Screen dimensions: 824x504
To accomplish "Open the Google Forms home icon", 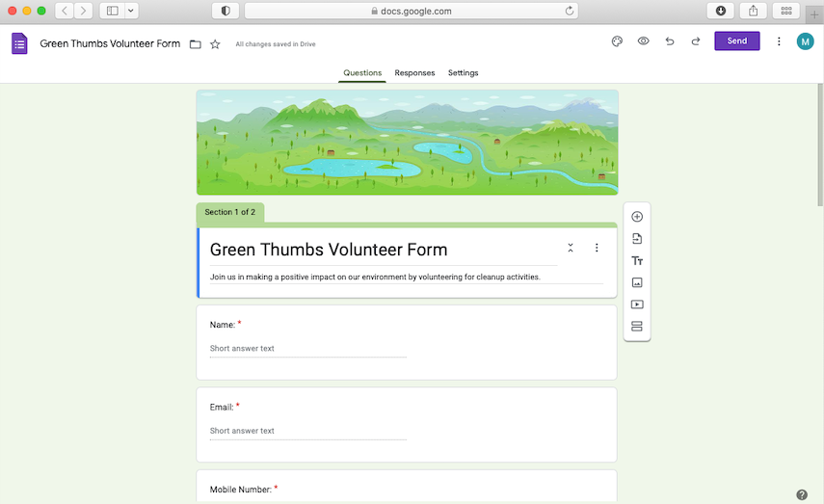I will [19, 43].
